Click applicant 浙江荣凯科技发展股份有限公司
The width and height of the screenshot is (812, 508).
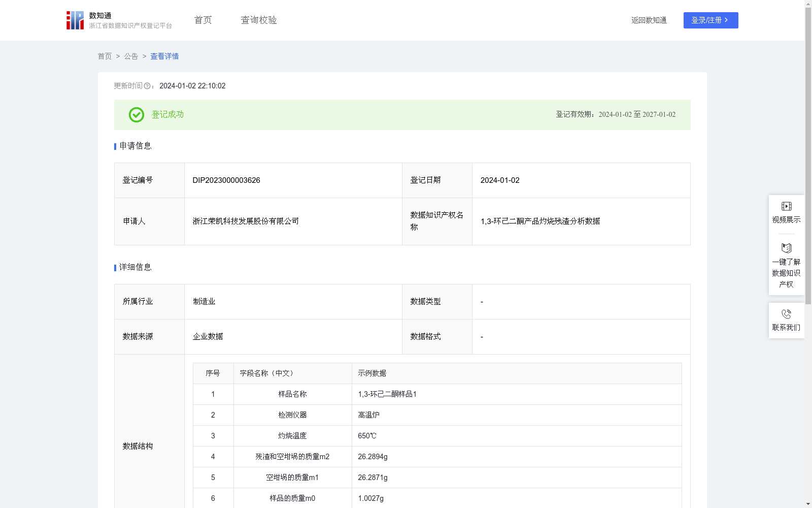[x=246, y=221]
